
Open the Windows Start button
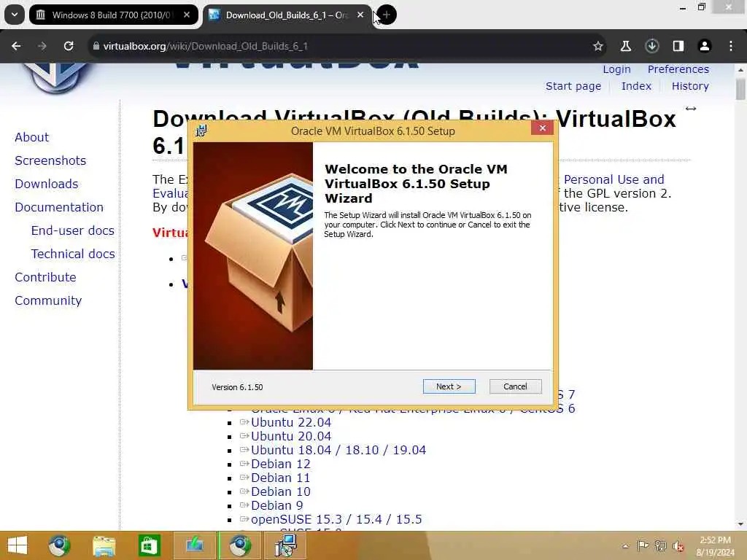pos(18,545)
